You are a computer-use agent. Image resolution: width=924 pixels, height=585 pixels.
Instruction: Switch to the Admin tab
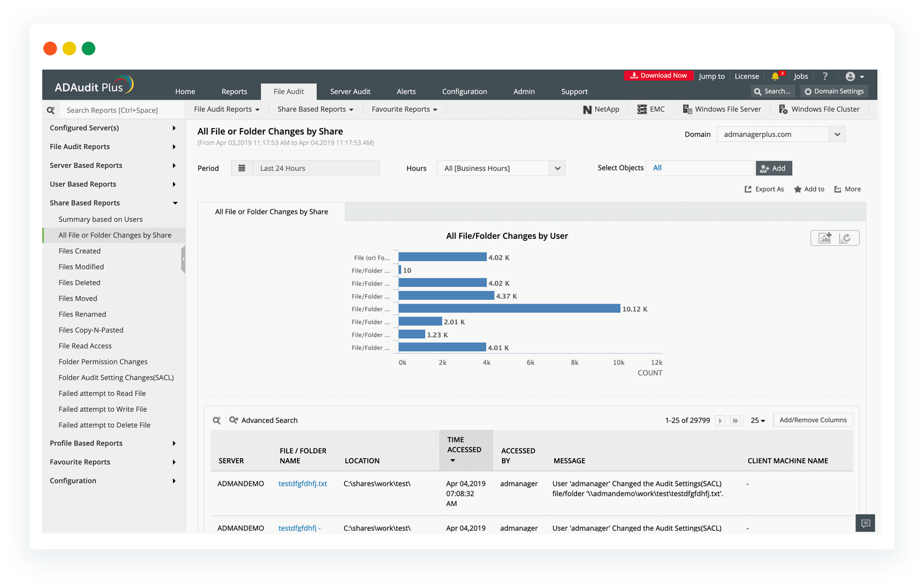pos(524,91)
